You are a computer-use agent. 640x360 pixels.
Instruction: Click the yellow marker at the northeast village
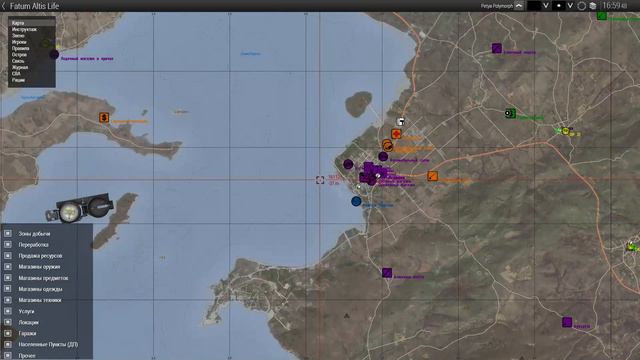pos(566,131)
